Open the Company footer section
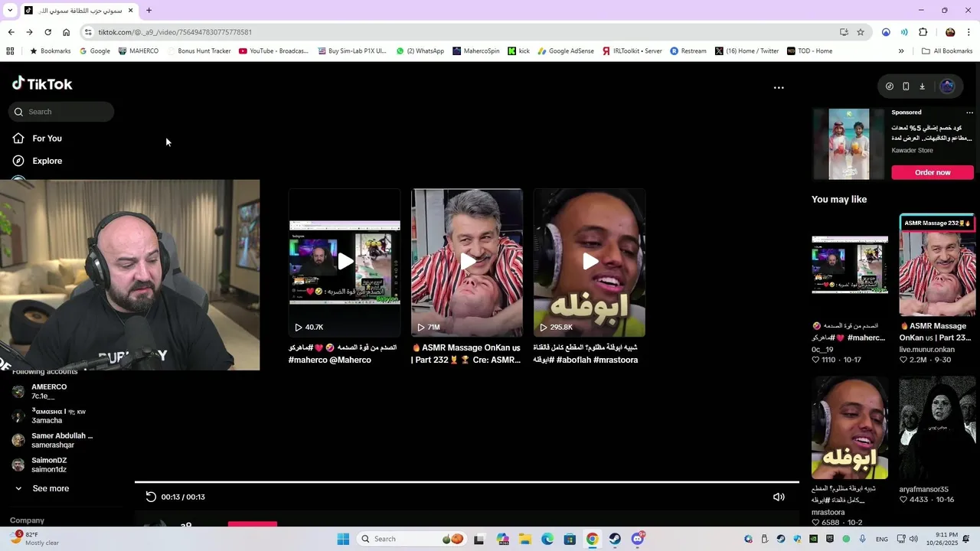This screenshot has width=980, height=551. 27,520
